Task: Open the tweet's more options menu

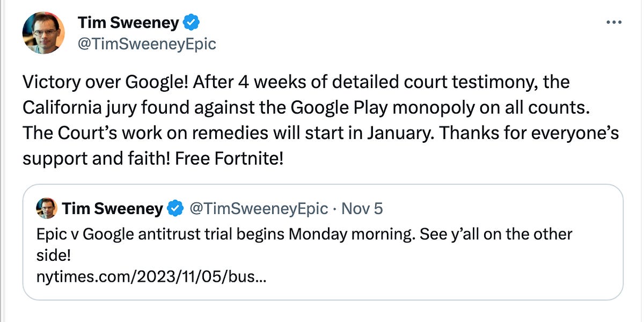Action: pyautogui.click(x=613, y=23)
